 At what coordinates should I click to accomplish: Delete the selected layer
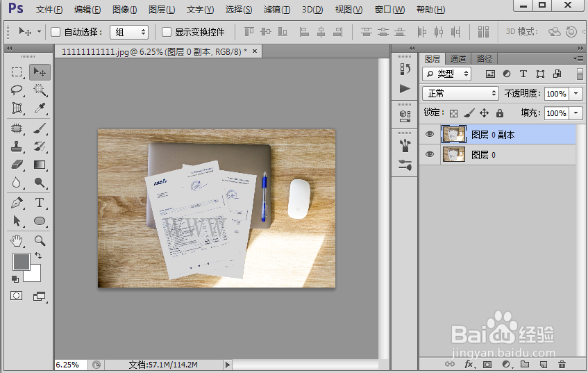click(562, 364)
